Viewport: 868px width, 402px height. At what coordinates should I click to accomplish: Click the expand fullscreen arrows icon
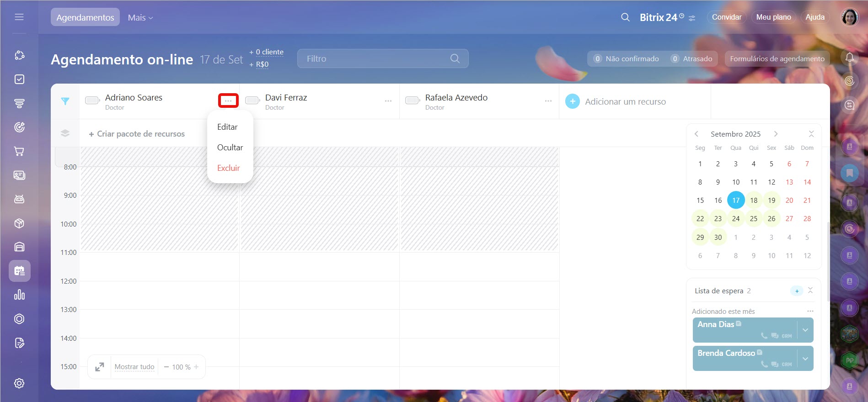coord(99,367)
